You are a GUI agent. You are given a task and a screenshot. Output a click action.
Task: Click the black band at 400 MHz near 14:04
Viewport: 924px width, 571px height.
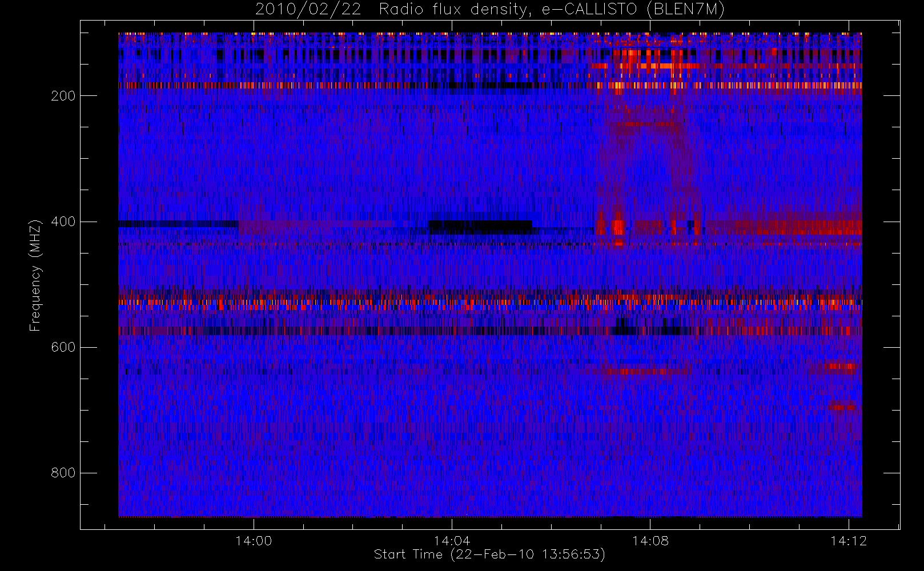pos(480,227)
